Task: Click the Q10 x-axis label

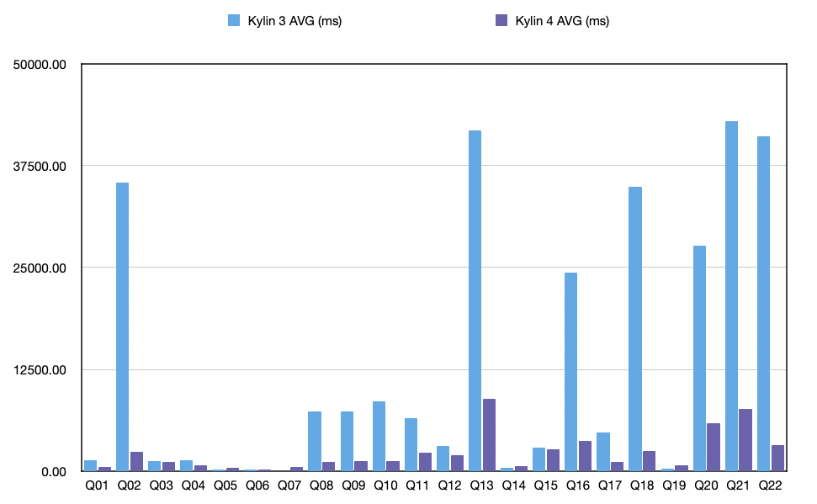Action: (x=385, y=485)
